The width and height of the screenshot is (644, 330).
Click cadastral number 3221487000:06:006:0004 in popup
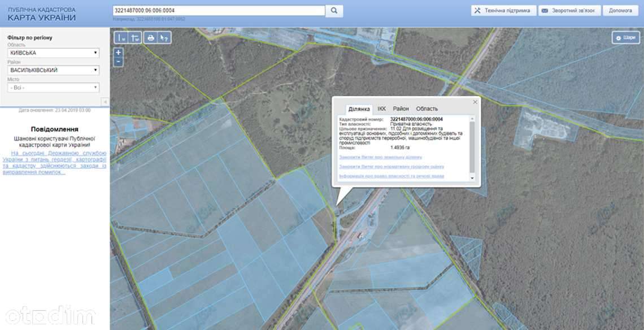coord(416,120)
